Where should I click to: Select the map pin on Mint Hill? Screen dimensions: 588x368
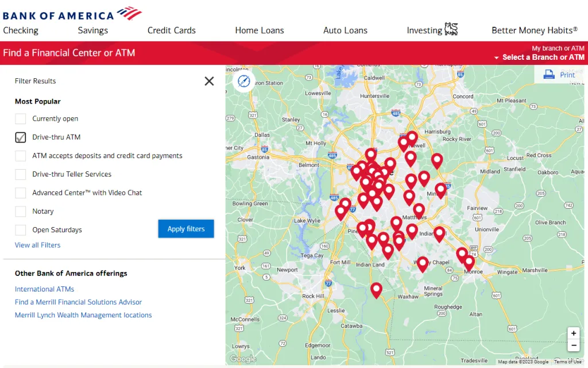coord(440,190)
